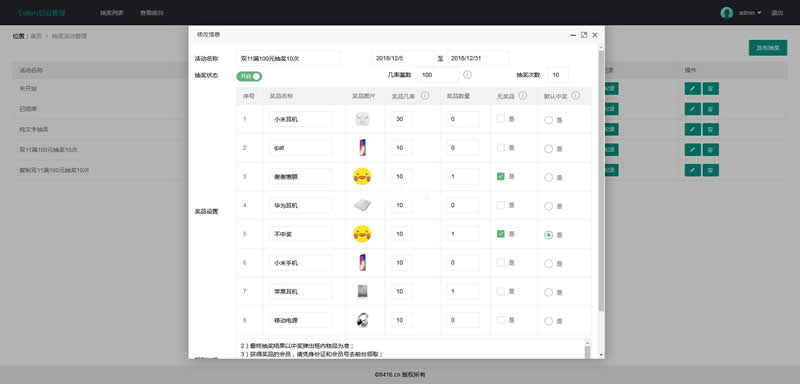The image size is (800, 384).
Task: Select 默认中奖 radio for 不中奖
Action: (x=548, y=235)
